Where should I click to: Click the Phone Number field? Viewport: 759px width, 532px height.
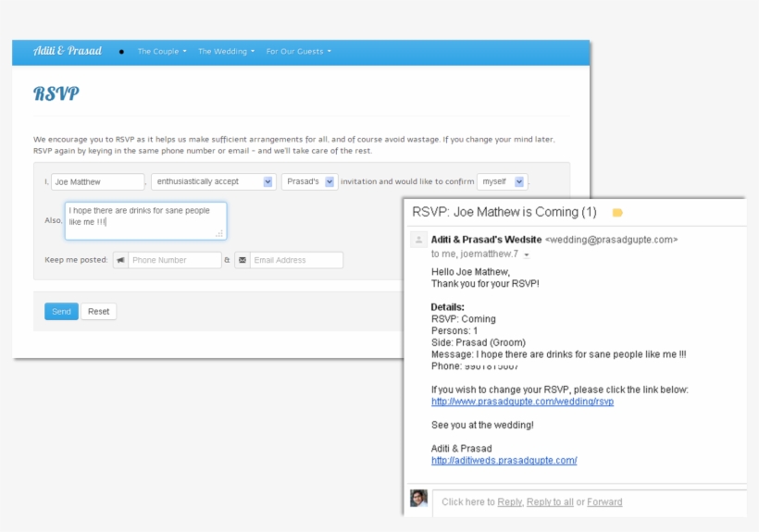tap(175, 260)
